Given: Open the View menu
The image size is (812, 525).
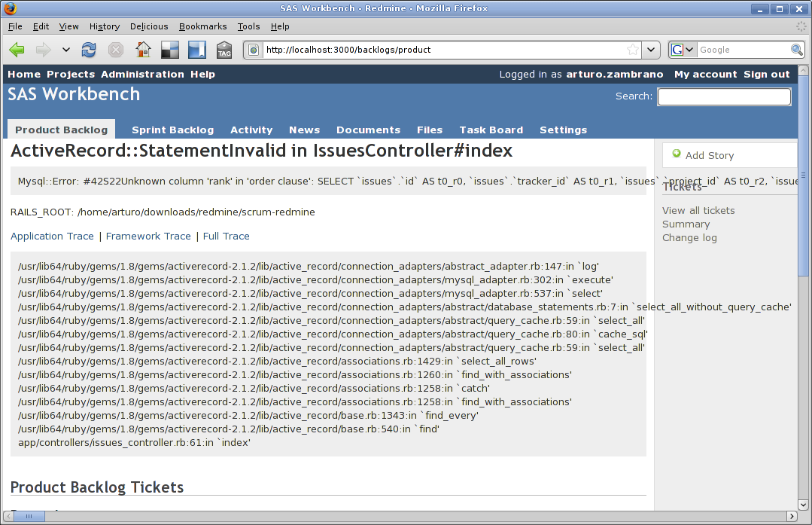Looking at the screenshot, I should [69, 26].
